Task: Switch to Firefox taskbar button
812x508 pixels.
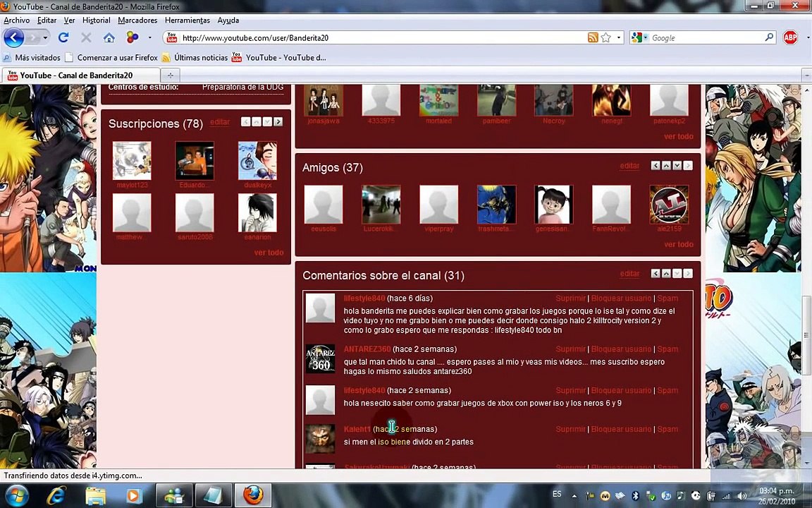Action: [x=253, y=495]
